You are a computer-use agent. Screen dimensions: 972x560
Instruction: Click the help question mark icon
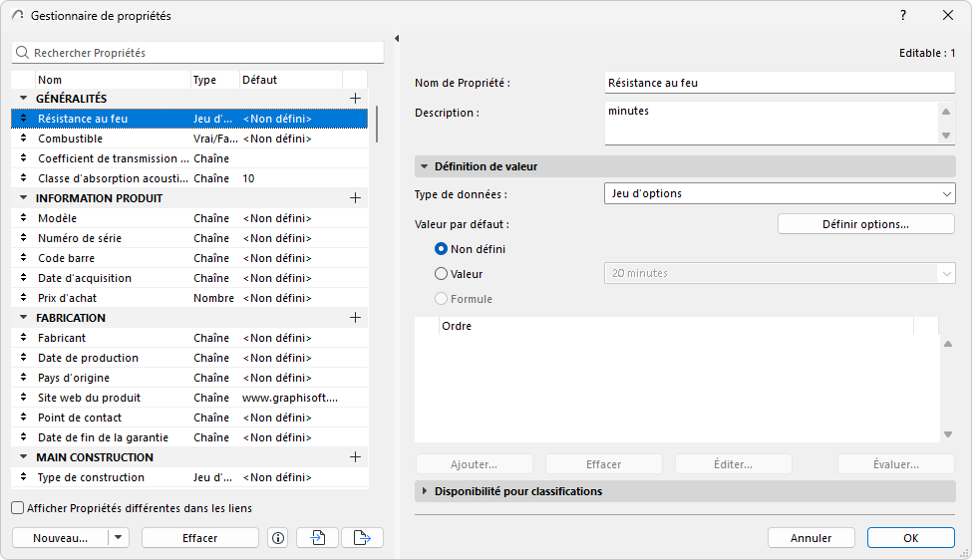pos(903,15)
